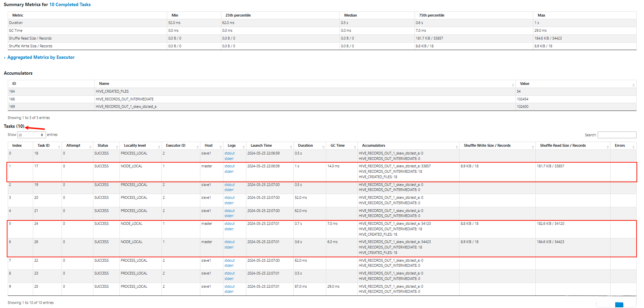Open the 10 Completed Tasks link

(x=70, y=5)
